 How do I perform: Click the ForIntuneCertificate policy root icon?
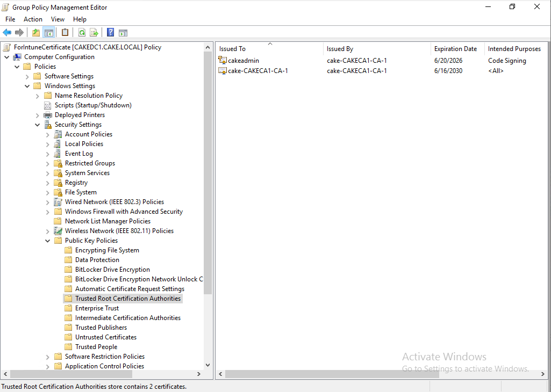click(x=7, y=47)
